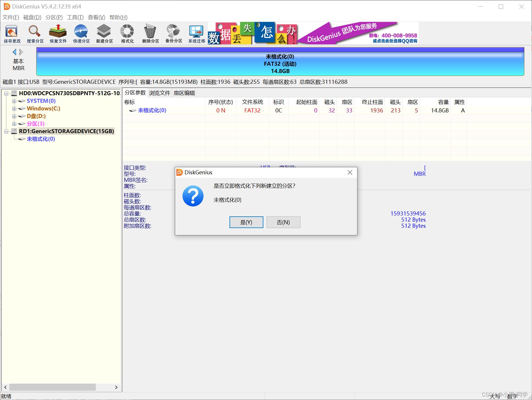The height and width of the screenshot is (400, 532).
Task: Select the Format (格式化) toolbar icon
Action: click(127, 34)
